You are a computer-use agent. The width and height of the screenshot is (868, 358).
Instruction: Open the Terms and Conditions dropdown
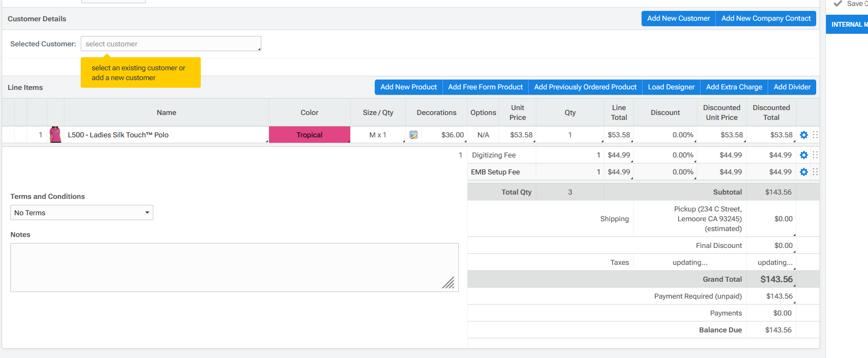pyautogui.click(x=82, y=213)
